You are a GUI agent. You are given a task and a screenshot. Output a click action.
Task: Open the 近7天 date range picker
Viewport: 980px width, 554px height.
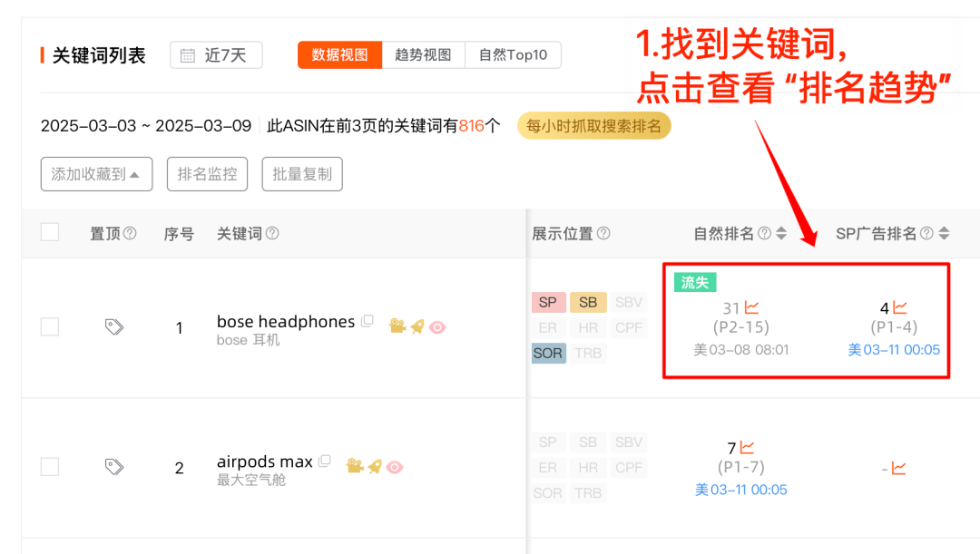coord(216,55)
